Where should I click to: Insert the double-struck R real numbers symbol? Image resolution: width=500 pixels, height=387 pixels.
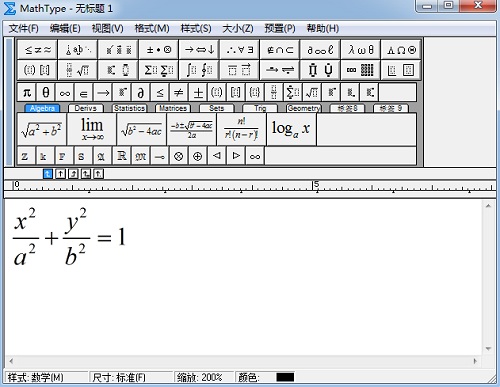click(122, 156)
